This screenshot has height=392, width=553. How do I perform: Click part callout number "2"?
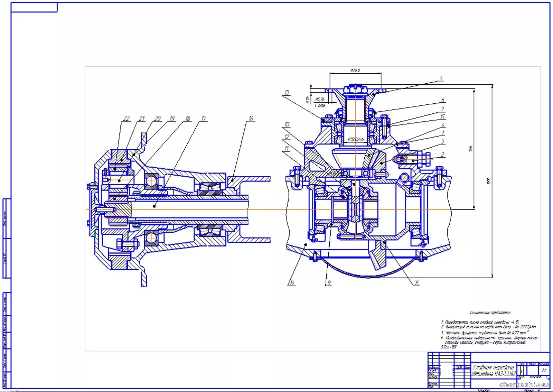coord(443,155)
